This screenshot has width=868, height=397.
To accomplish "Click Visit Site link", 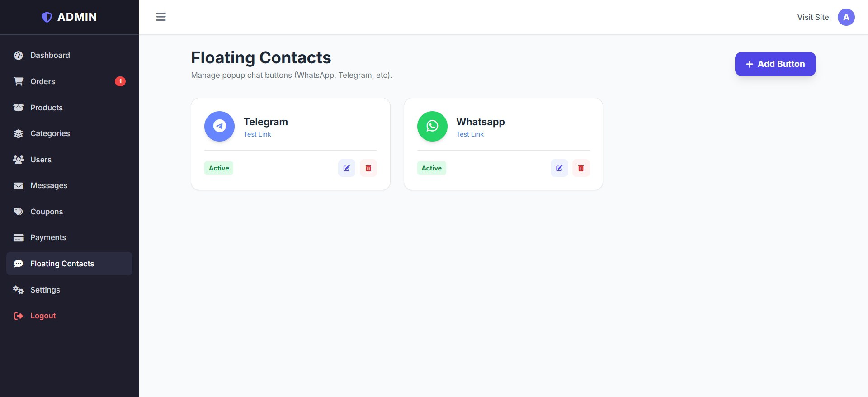I will (x=813, y=17).
